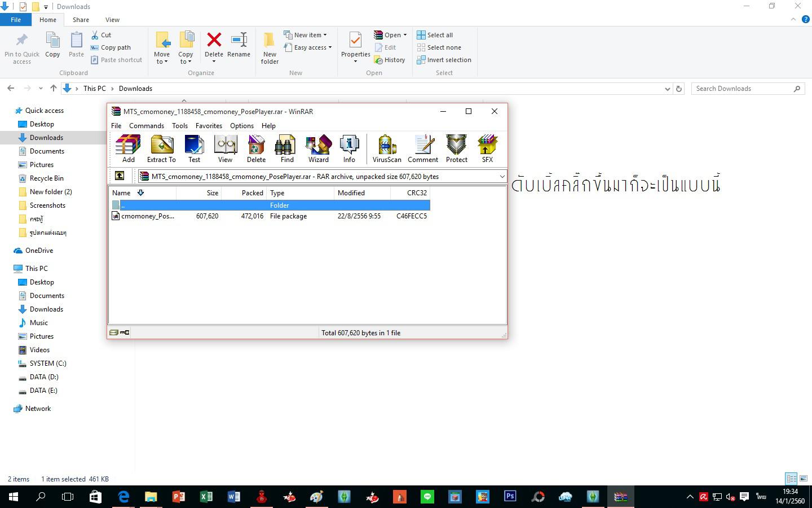Click Protect in WinRAR toolbar
The image size is (812, 508).
click(x=457, y=149)
